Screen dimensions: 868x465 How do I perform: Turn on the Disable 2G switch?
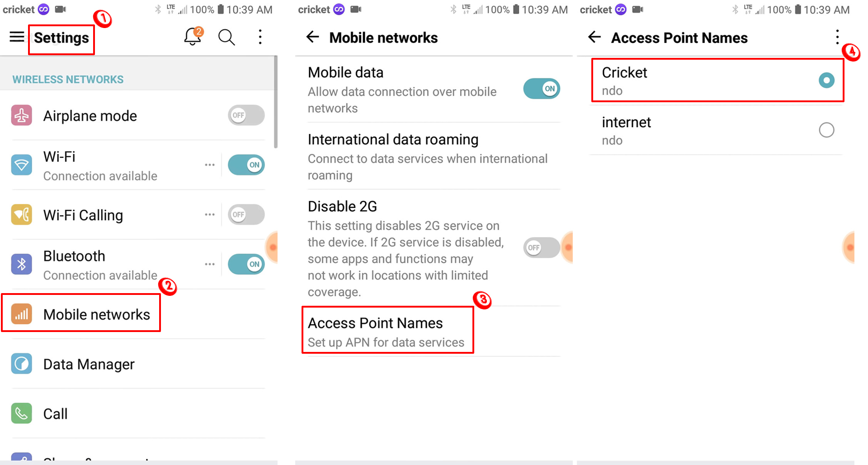(541, 247)
